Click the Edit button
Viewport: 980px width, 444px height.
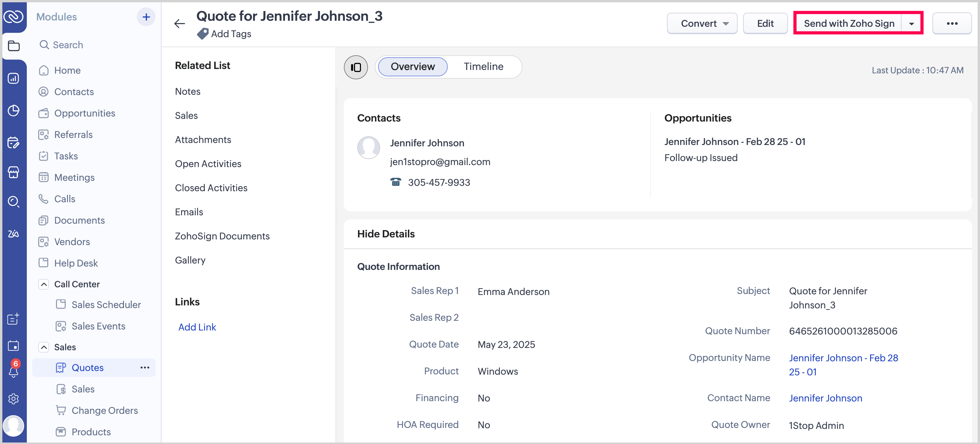coord(765,23)
